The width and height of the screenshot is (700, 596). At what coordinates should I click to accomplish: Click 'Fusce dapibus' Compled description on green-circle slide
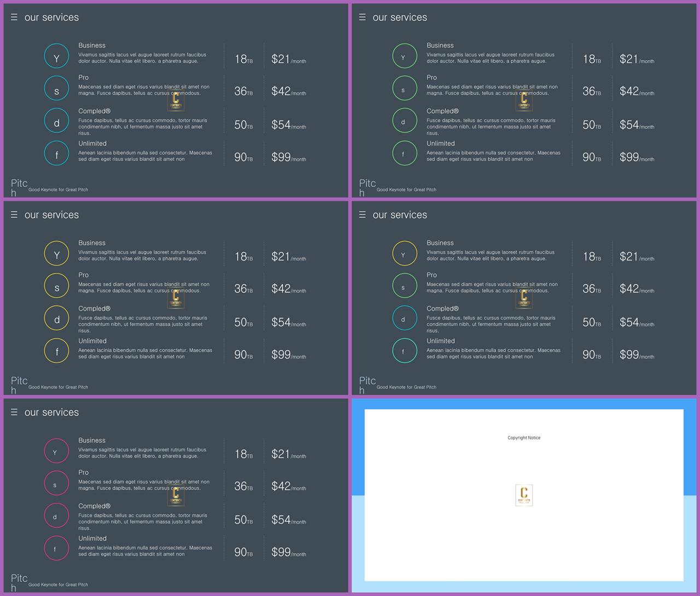point(491,126)
